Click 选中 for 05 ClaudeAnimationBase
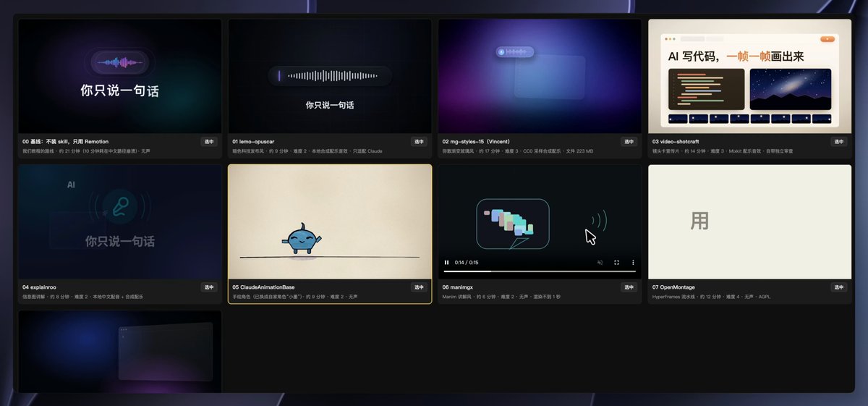Screen dimensions: 868x406 [419, 287]
